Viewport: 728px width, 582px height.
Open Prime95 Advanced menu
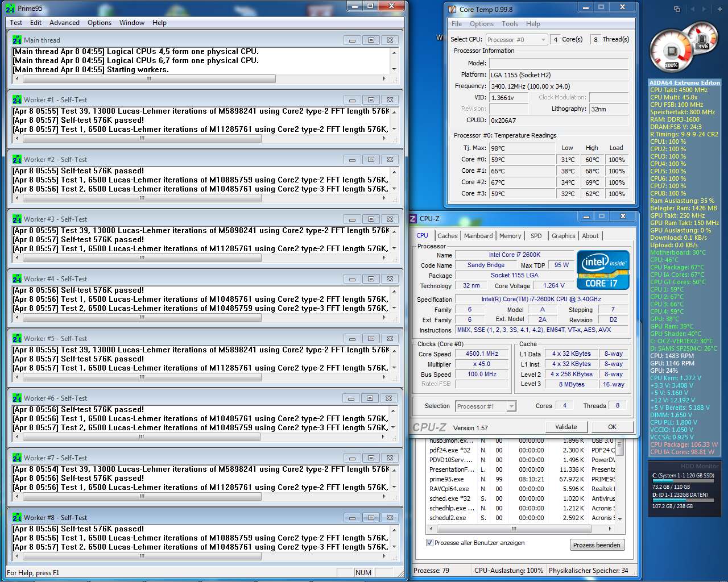point(64,23)
